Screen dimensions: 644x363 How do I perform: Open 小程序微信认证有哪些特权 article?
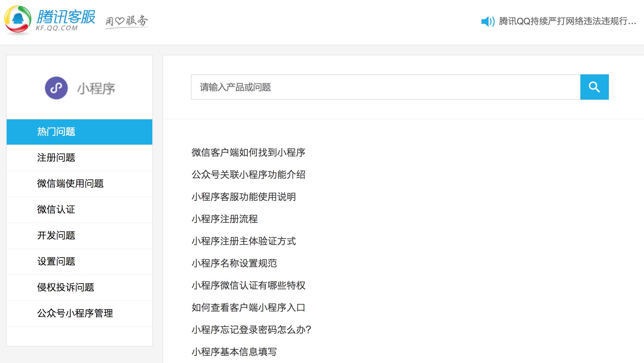coord(249,285)
